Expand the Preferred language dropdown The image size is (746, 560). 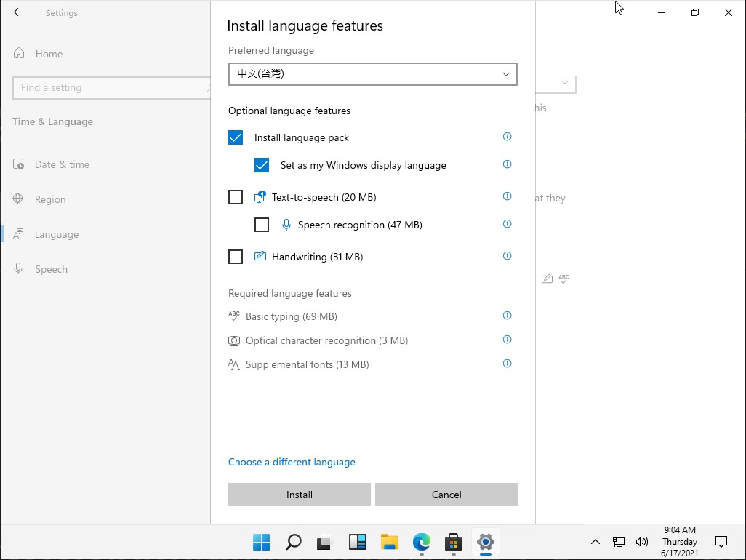point(372,74)
